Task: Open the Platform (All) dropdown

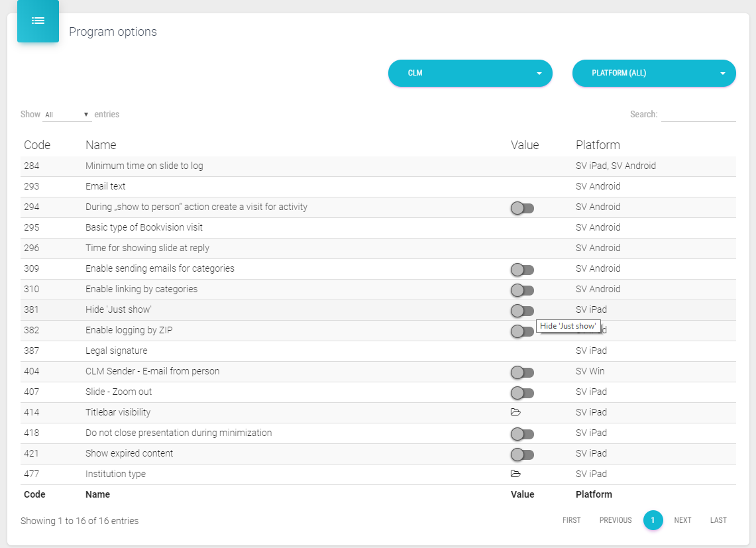Action: tap(653, 73)
